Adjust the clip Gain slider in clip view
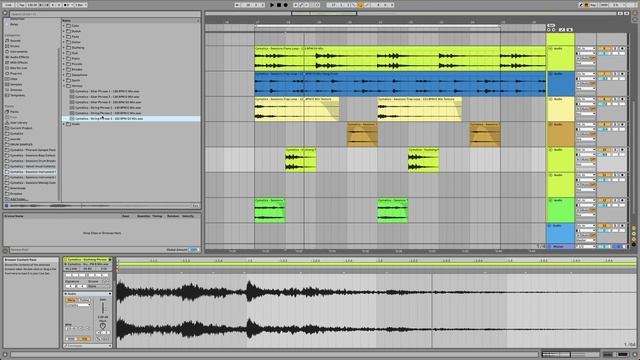The height and width of the screenshot is (360, 640). click(x=102, y=308)
